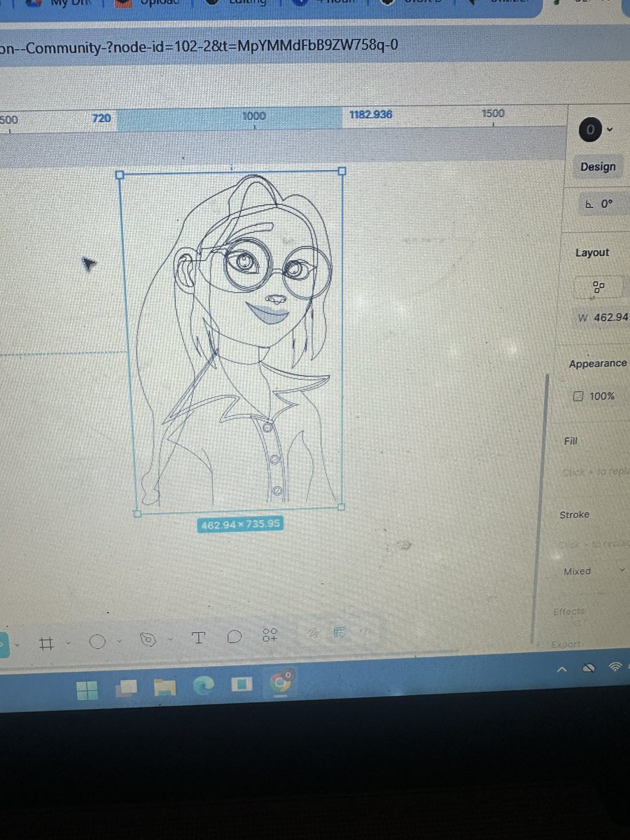This screenshot has width=630, height=840.
Task: Expand the Frame tool options chevron
Action: (x=68, y=643)
